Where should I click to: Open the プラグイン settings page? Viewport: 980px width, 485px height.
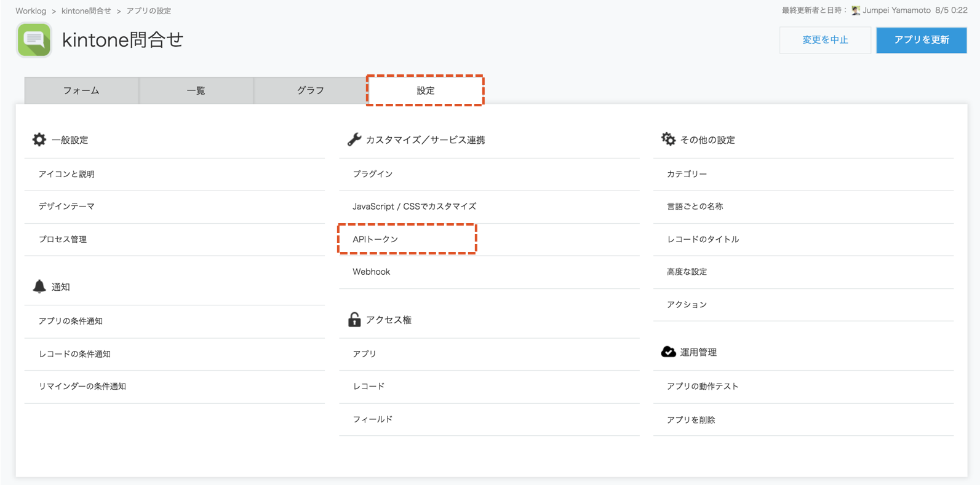(x=372, y=174)
